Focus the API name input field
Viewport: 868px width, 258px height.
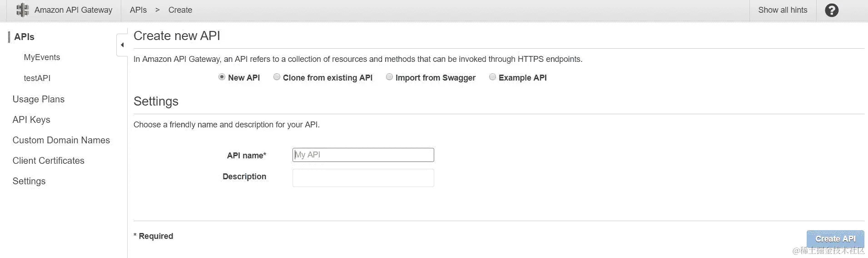point(363,155)
